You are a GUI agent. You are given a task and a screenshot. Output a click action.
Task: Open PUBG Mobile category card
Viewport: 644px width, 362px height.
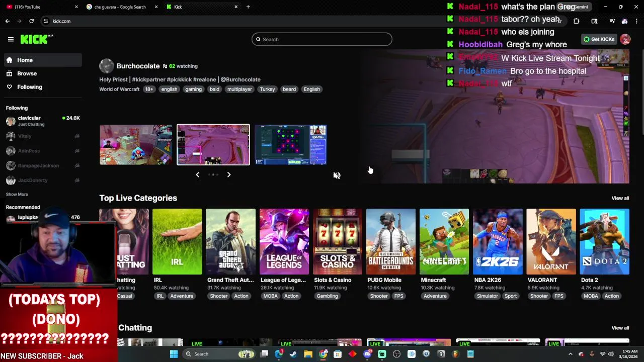(391, 242)
